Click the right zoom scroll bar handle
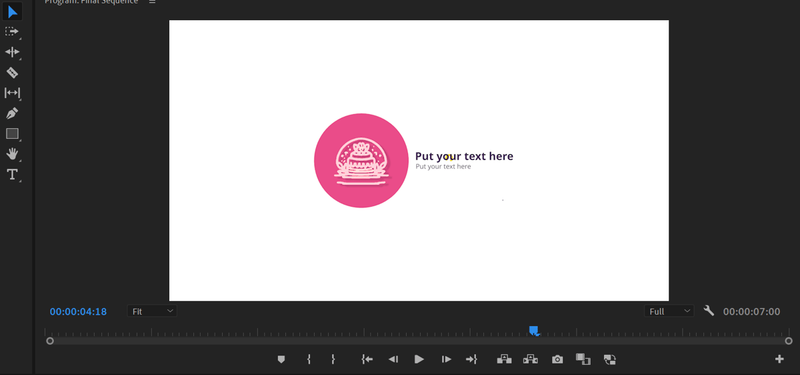Viewport: 800px width, 375px height. [x=789, y=341]
